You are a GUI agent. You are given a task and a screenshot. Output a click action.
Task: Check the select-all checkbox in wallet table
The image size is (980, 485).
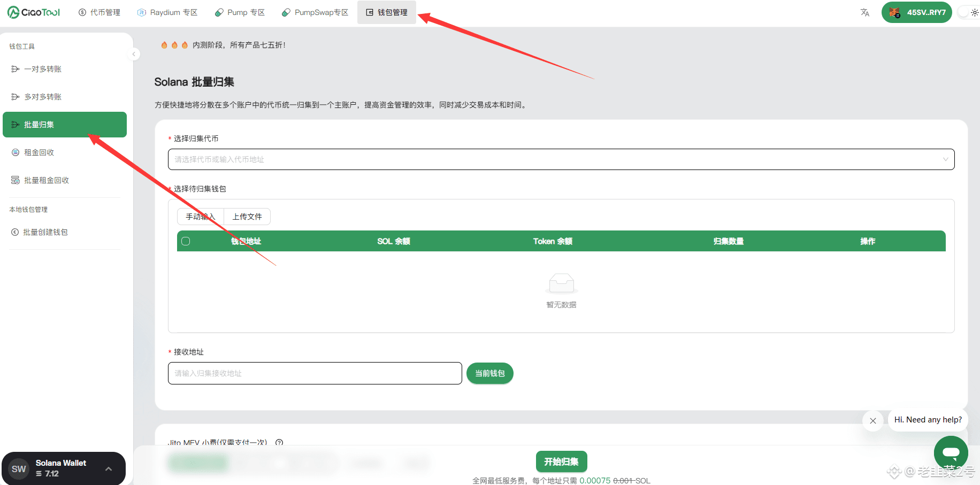(x=186, y=241)
